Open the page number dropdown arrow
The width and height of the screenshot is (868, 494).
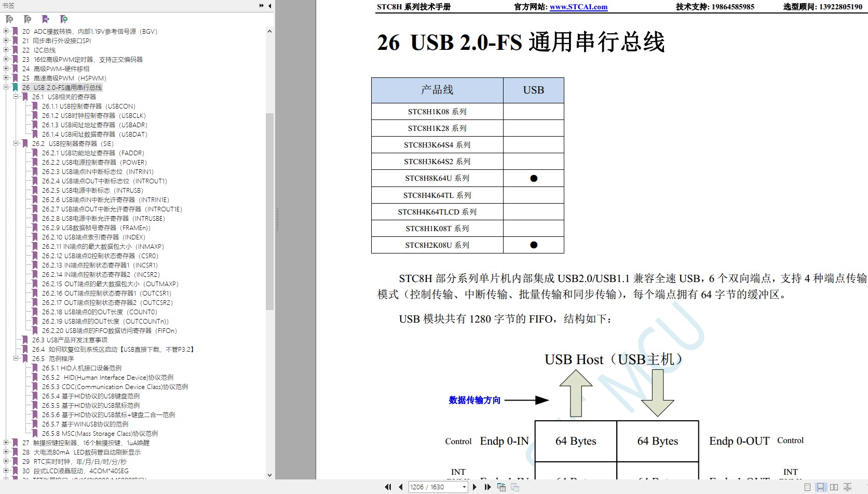click(x=464, y=487)
